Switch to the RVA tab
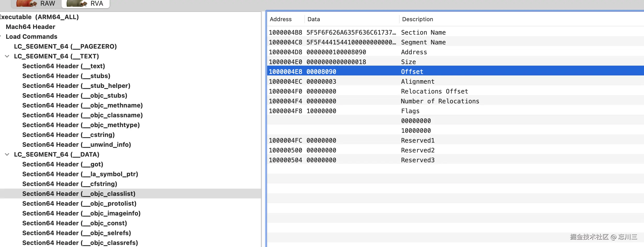Image resolution: width=644 pixels, height=247 pixels. [x=86, y=4]
